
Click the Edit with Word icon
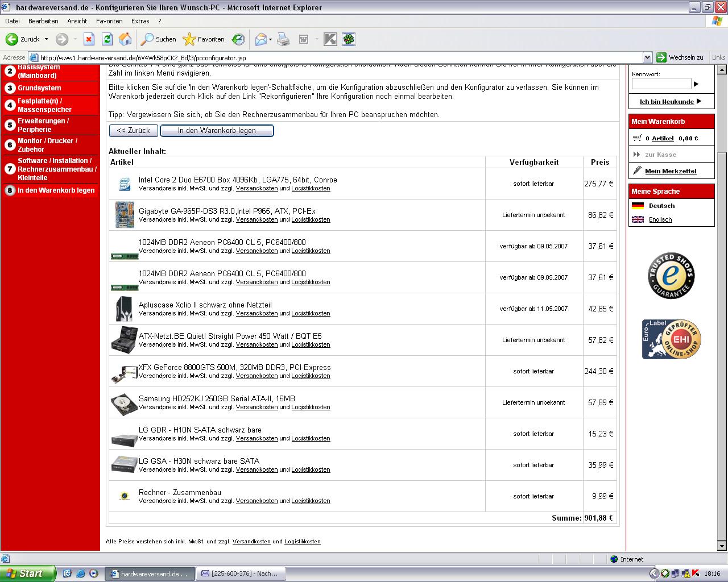[x=304, y=39]
